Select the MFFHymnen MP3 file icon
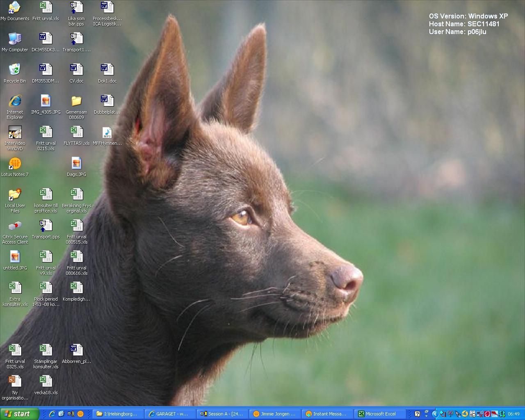The image size is (525, 420). point(107,132)
